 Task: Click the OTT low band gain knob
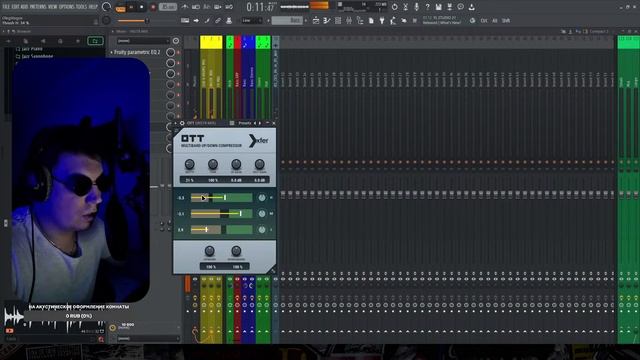[262, 230]
